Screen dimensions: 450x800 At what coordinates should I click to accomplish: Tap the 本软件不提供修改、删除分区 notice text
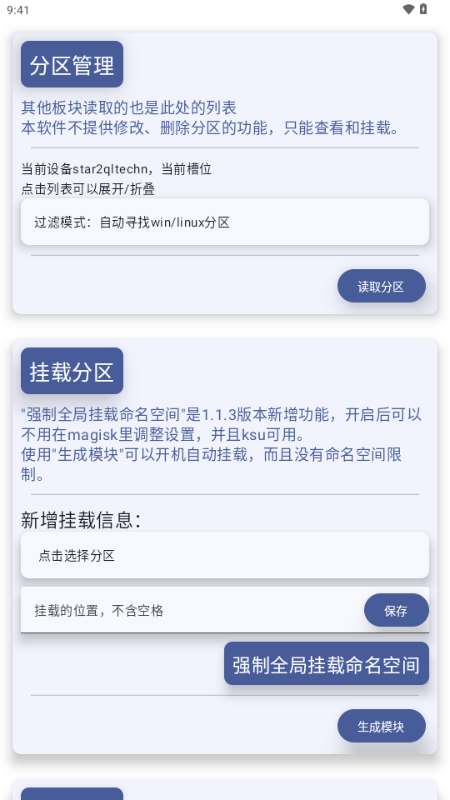pyautogui.click(x=210, y=128)
